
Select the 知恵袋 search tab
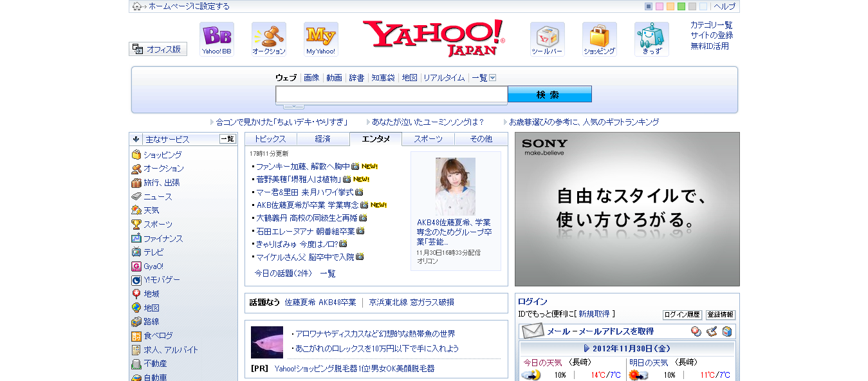point(383,78)
